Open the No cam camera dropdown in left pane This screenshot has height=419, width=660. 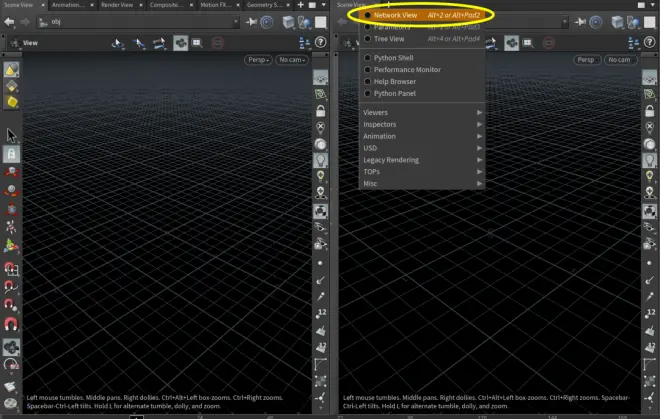(x=292, y=60)
